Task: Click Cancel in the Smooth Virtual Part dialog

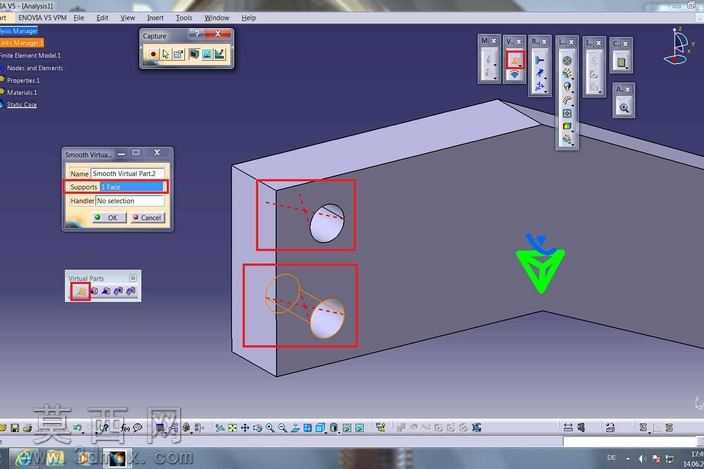Action: 147,218
